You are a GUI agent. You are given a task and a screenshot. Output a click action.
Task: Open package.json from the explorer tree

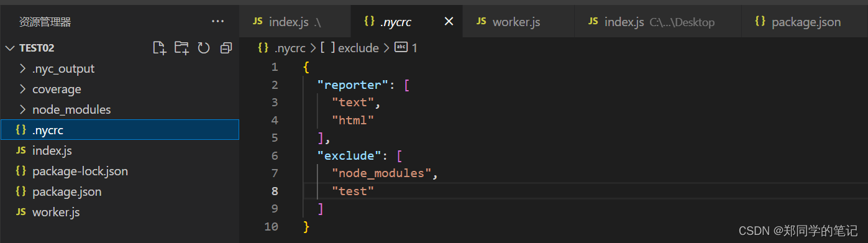[x=119, y=191]
